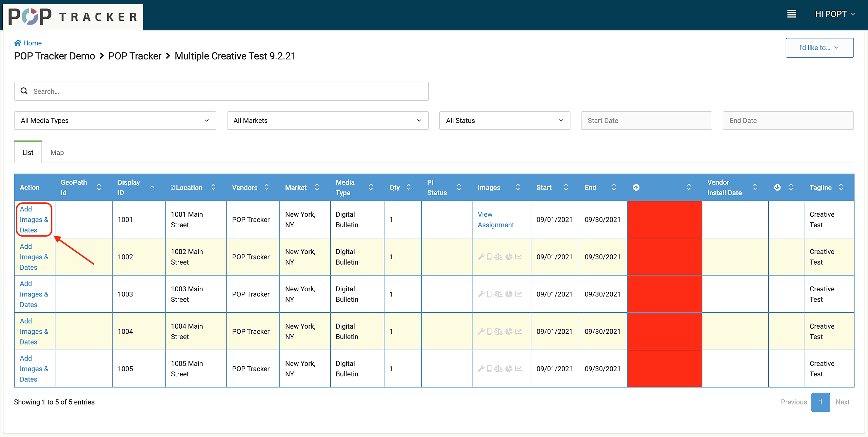Select the "1003 Main Street" location cell

(x=196, y=294)
